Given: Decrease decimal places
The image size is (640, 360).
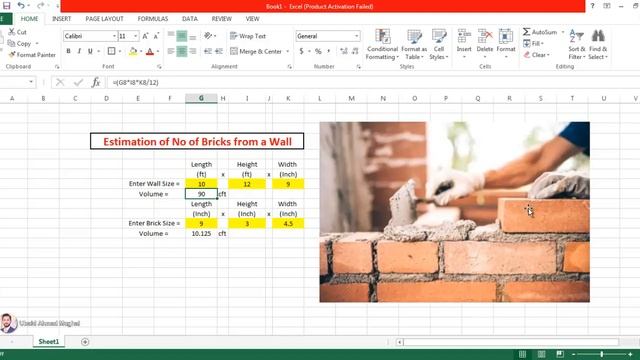Looking at the screenshot, I should click(355, 51).
